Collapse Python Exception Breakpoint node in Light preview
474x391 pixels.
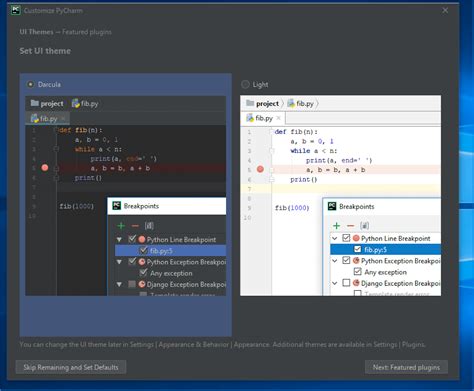point(335,261)
